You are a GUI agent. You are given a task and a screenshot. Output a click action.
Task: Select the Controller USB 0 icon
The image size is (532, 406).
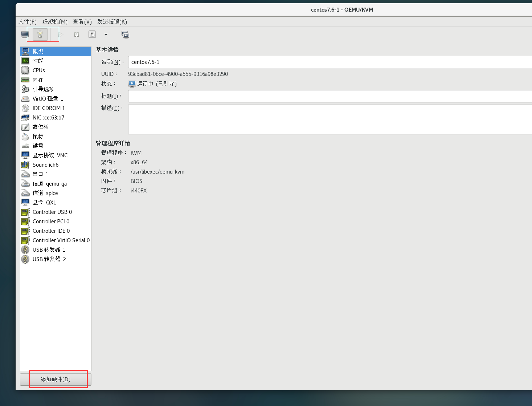click(25, 212)
